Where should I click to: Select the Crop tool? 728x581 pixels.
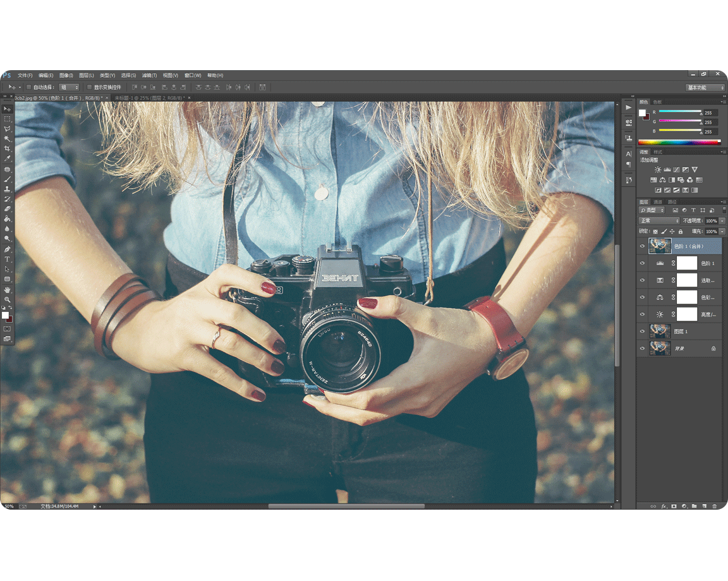[x=7, y=148]
